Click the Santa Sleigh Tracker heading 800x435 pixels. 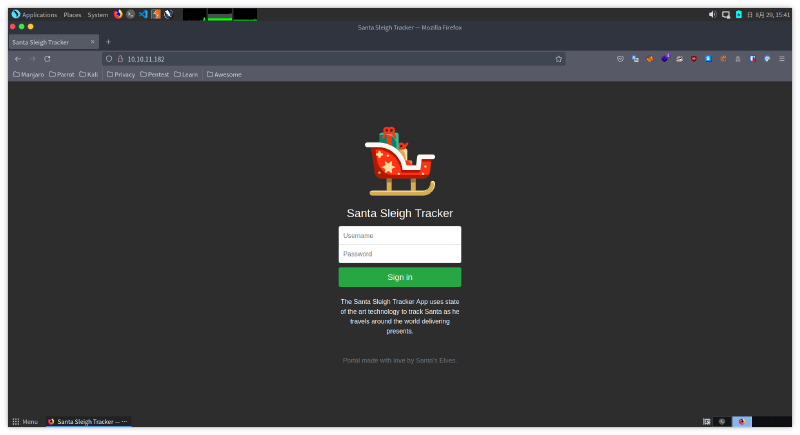pos(400,213)
